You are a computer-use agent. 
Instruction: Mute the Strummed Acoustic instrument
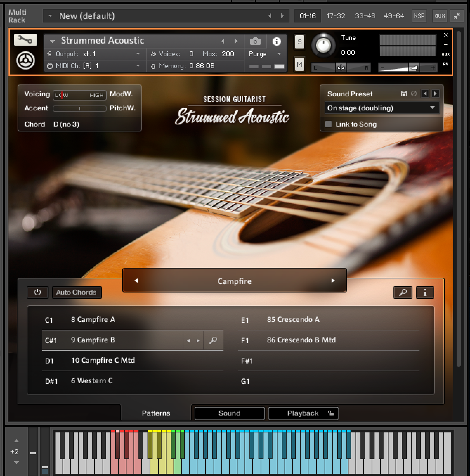click(x=299, y=65)
